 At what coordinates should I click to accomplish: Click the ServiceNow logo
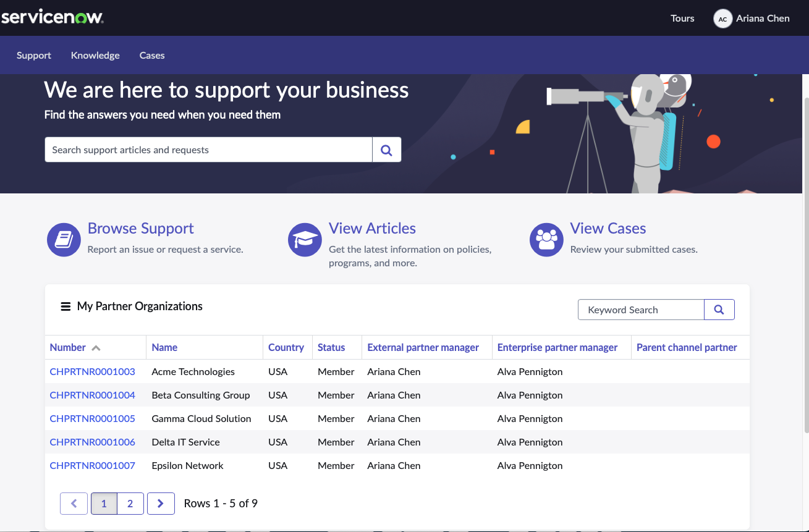coord(52,17)
